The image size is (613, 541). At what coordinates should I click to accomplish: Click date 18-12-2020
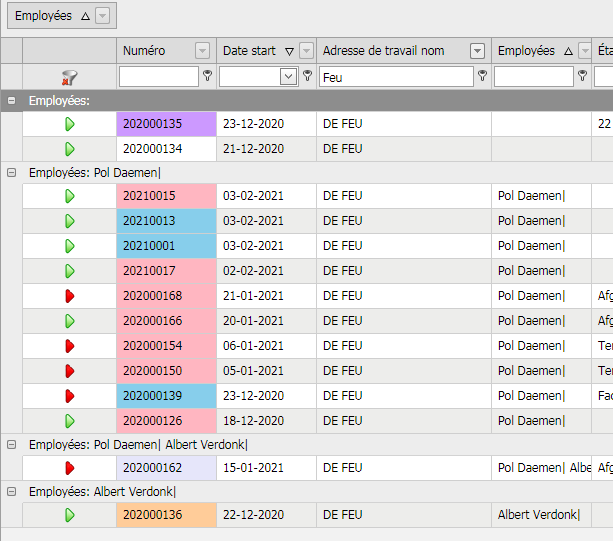[253, 421]
